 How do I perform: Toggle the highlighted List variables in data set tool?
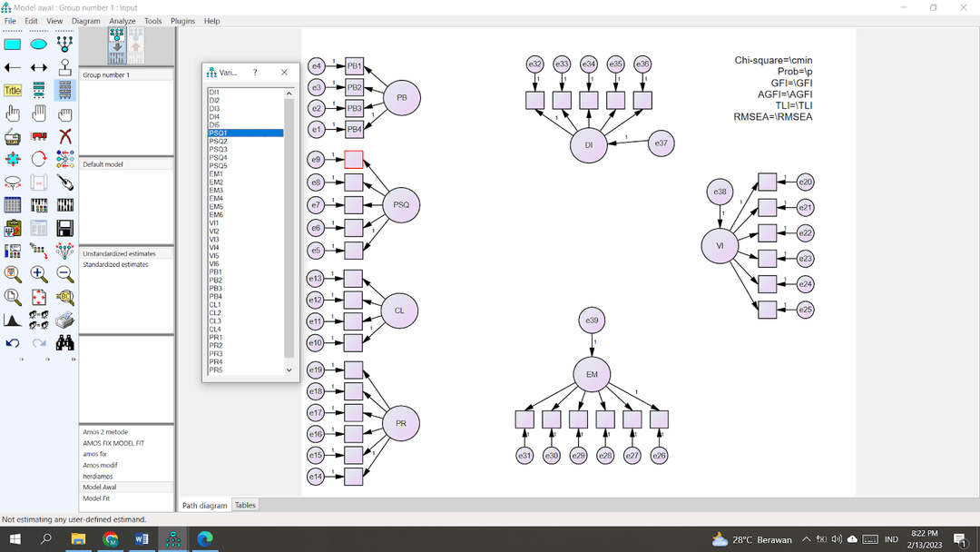65,91
